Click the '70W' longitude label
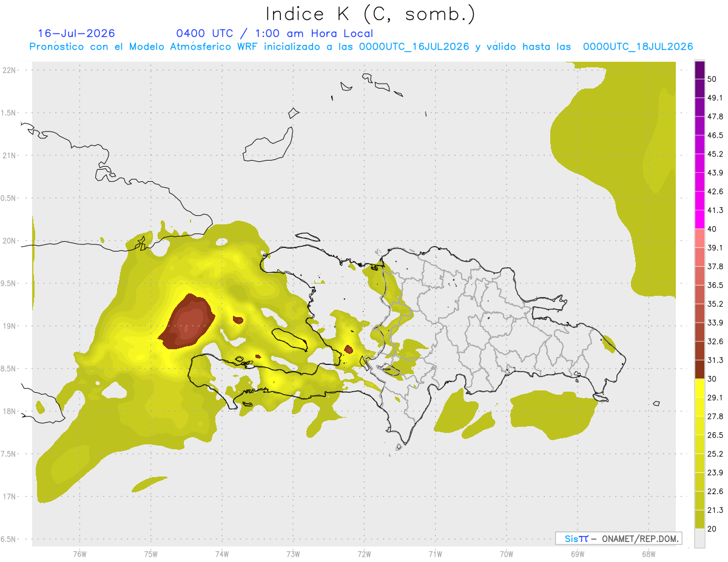This screenshot has height=562, width=728. (x=506, y=554)
